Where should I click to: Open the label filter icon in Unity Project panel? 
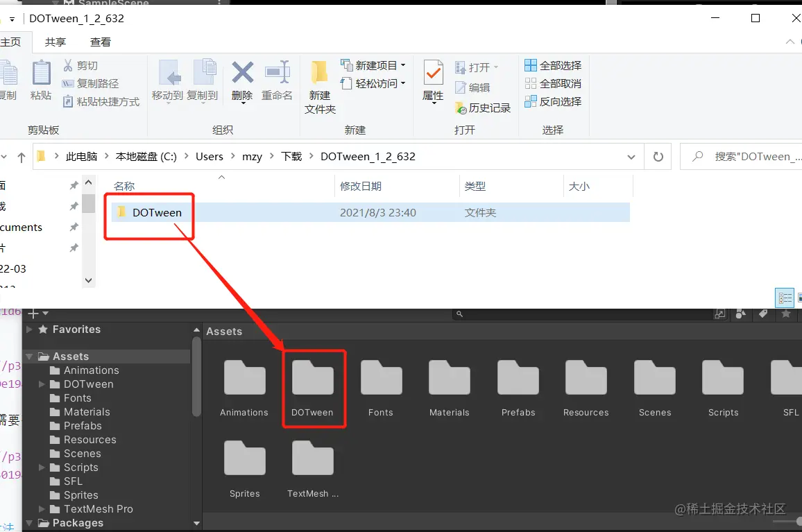pyautogui.click(x=764, y=314)
